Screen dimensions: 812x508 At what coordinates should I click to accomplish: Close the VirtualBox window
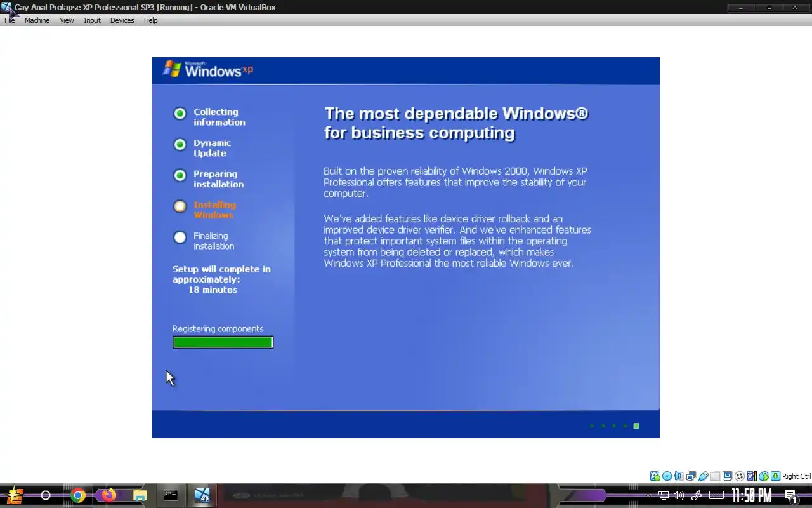click(796, 7)
